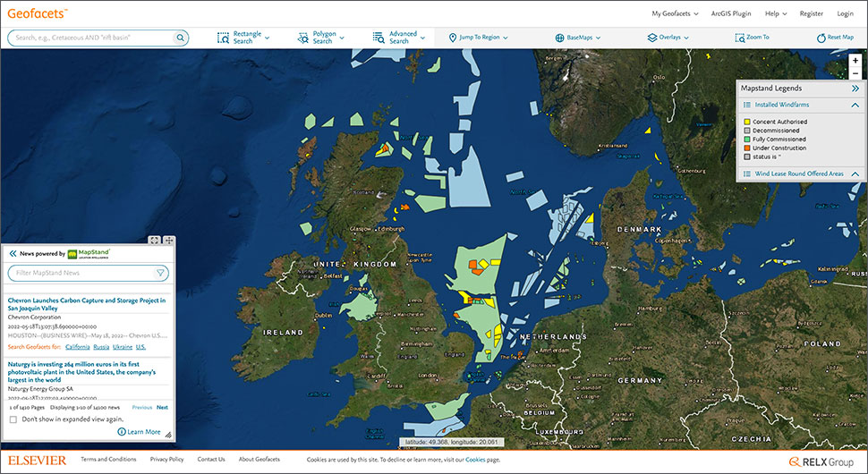
Task: Collapse the Mapstand Legends panel with double arrows
Action: [x=855, y=89]
